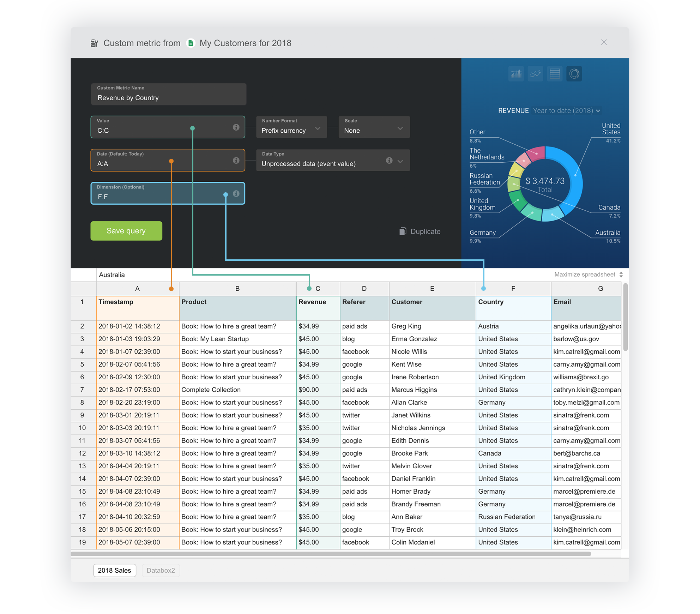Click the info icon in Data Type field

[x=389, y=161]
